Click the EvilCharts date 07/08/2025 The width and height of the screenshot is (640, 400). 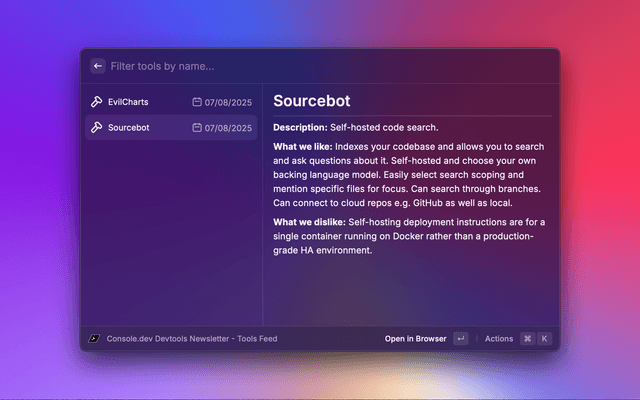228,102
